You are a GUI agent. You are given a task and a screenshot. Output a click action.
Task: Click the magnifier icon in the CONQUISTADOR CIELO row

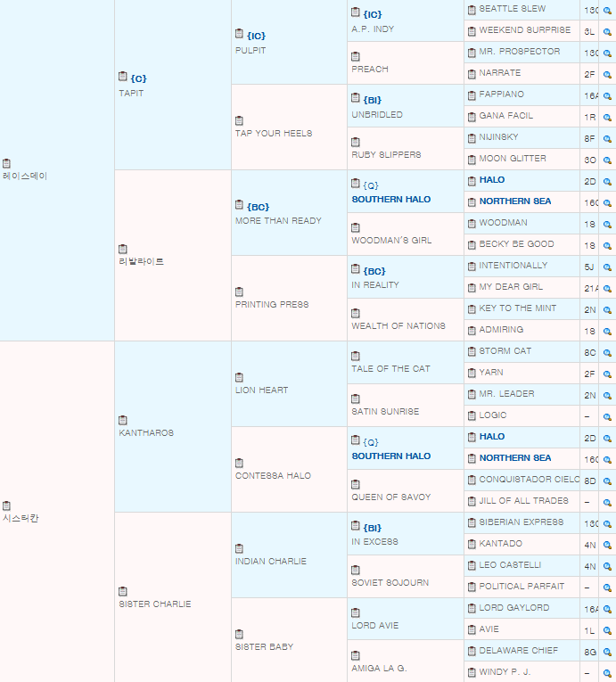pos(607,481)
